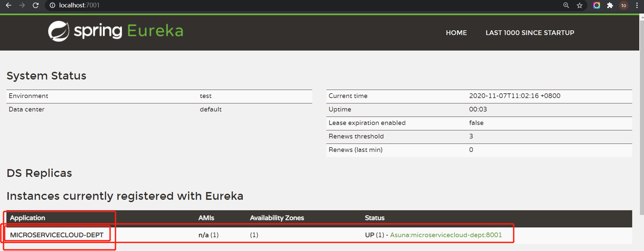Screen dimensions: 644x251
Task: Bookmark this page with the star icon
Action: coord(580,5)
